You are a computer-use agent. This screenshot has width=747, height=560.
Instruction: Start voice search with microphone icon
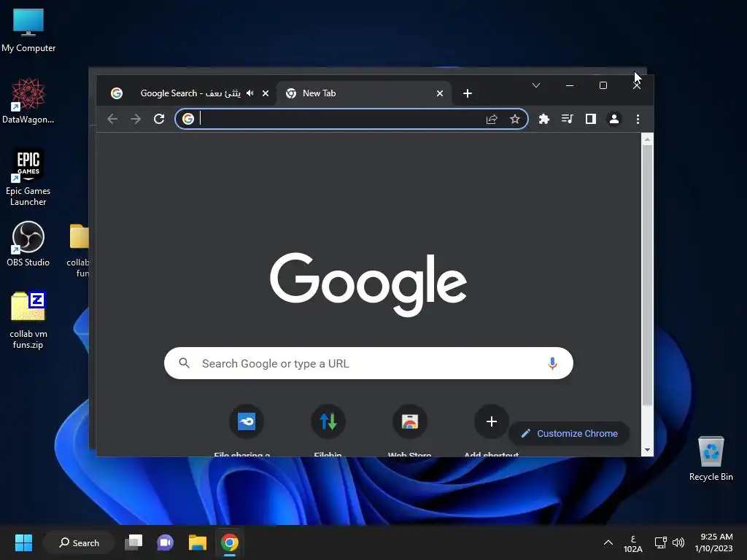click(552, 363)
